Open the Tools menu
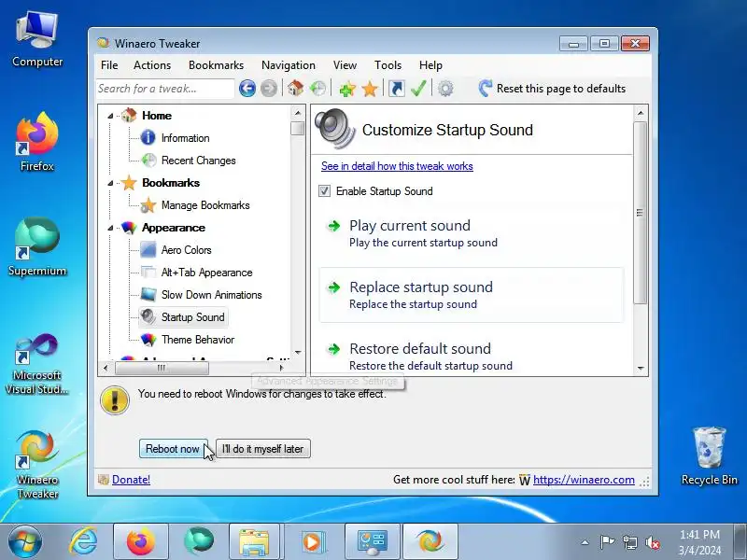747x560 pixels. coord(388,65)
